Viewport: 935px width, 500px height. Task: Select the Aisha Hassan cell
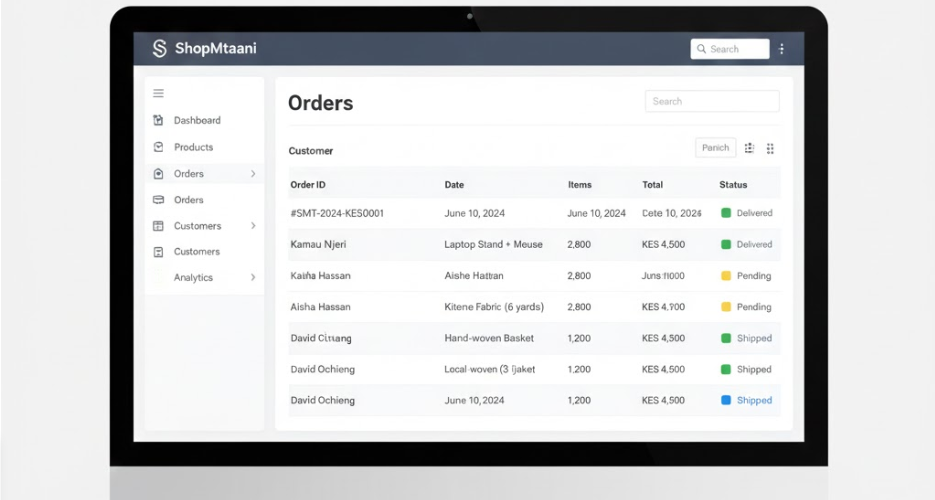coord(320,307)
